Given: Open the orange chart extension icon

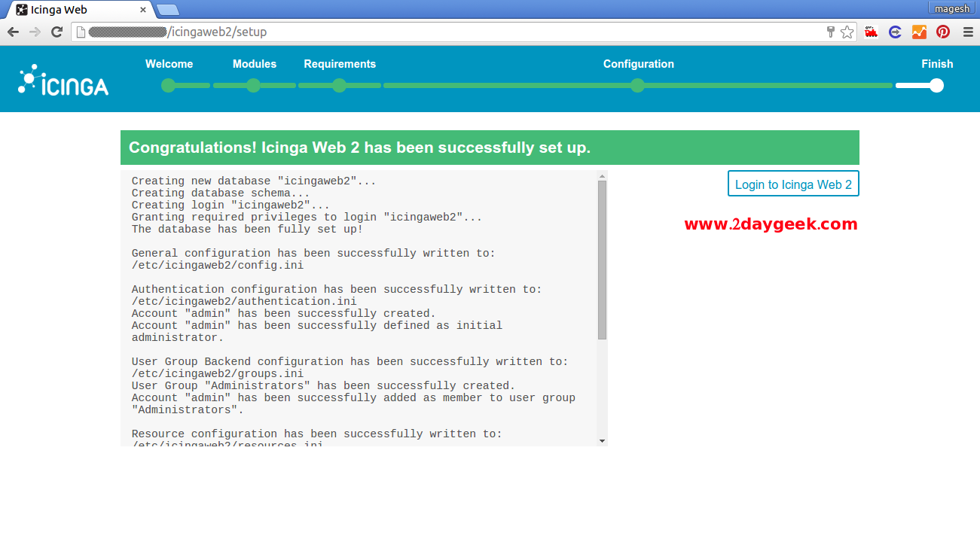Looking at the screenshot, I should (x=919, y=32).
